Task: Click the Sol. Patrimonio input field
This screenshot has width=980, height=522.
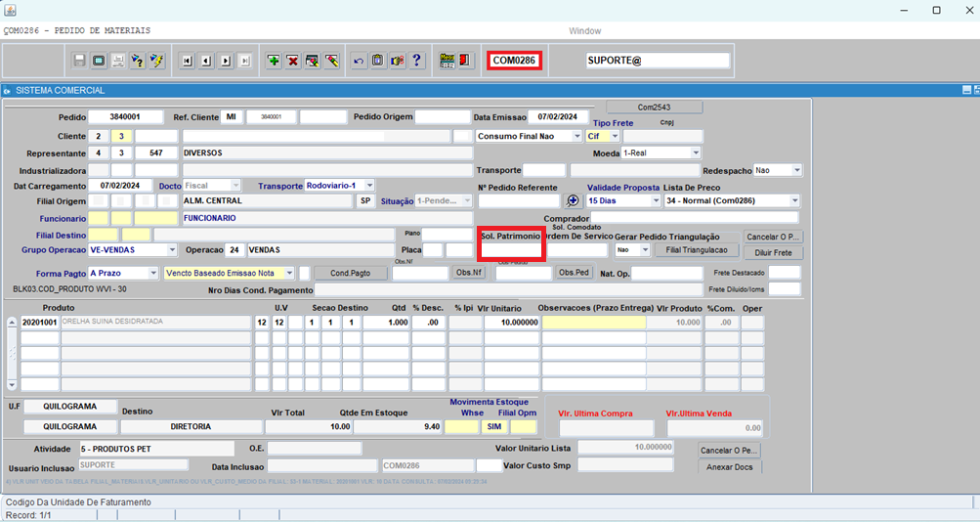Action: (511, 250)
